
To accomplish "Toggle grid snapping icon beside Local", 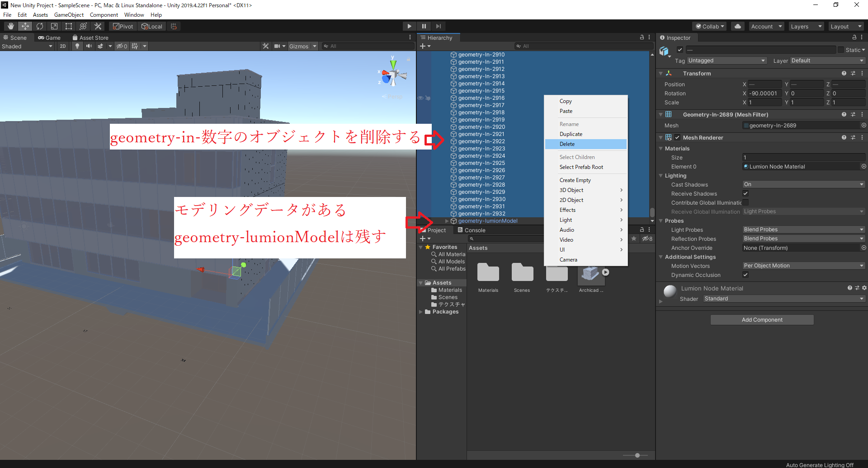I will 174,26.
